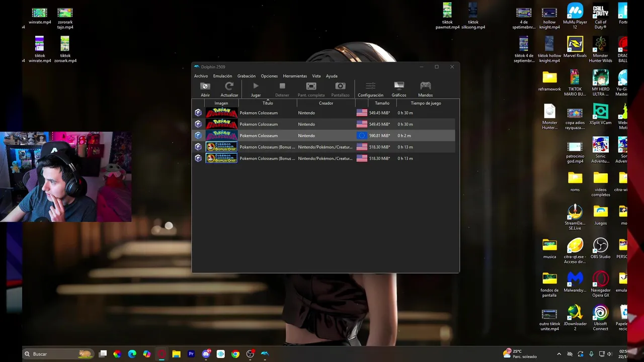Viewport: 644px width, 362px height.
Task: Sort games by the Tamaño column header
Action: [x=382, y=103]
